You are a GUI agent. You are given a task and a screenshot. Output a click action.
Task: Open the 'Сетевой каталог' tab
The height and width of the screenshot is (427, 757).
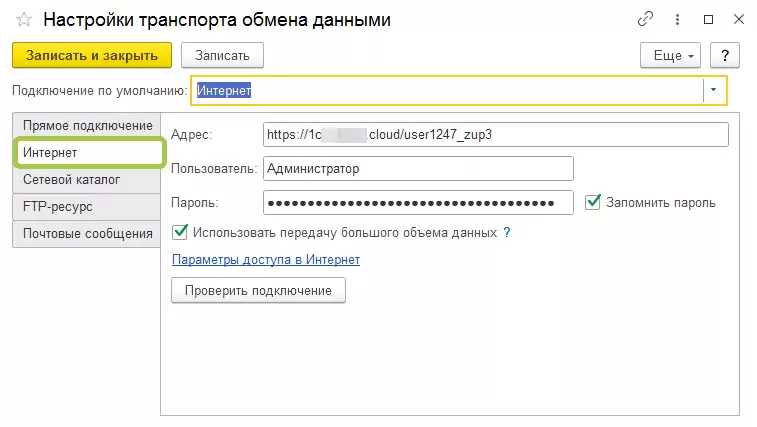[87, 180]
